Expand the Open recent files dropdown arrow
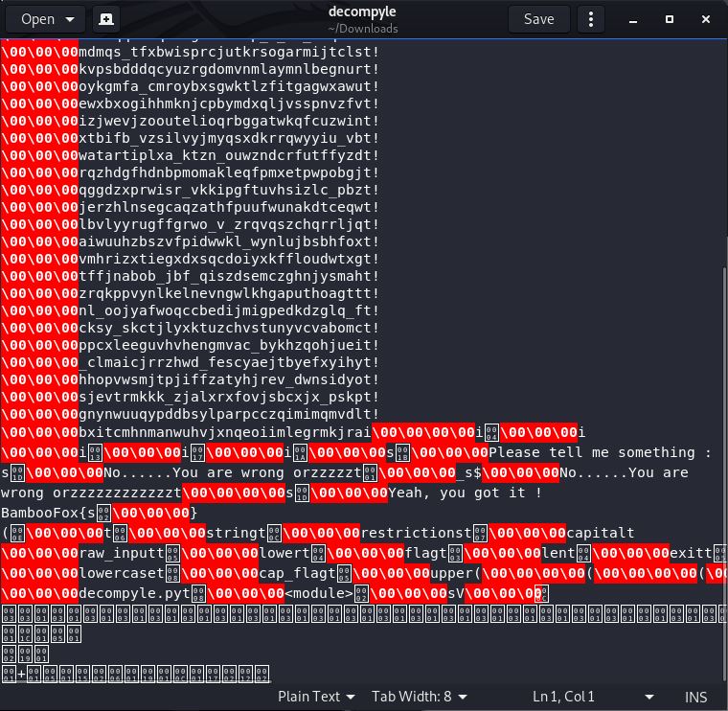Image resolution: width=728 pixels, height=711 pixels. pyautogui.click(x=70, y=19)
